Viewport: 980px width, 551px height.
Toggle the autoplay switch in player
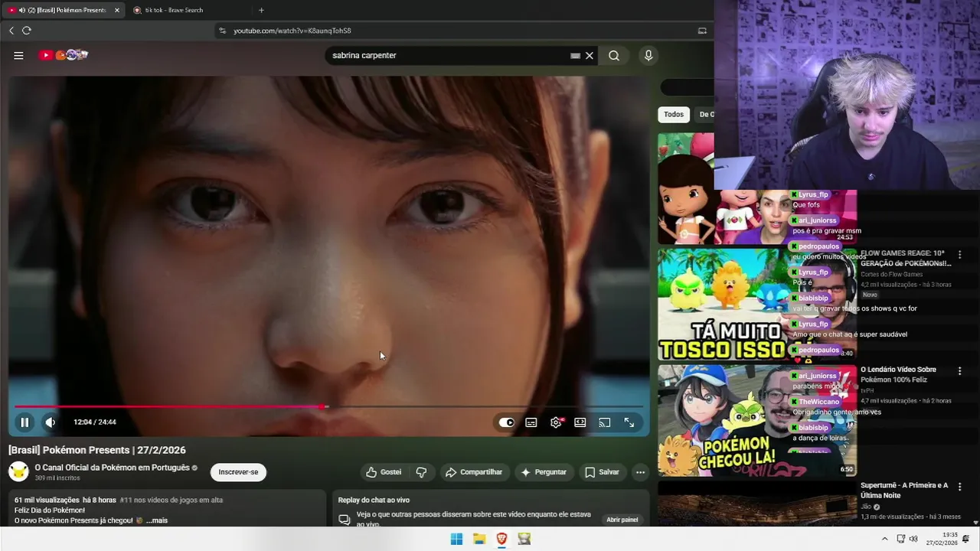tap(507, 422)
